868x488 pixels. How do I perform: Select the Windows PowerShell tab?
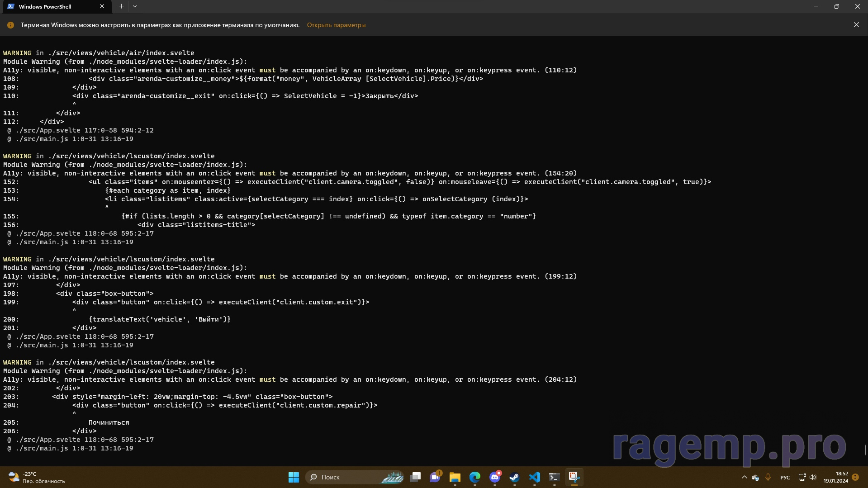pyautogui.click(x=45, y=7)
